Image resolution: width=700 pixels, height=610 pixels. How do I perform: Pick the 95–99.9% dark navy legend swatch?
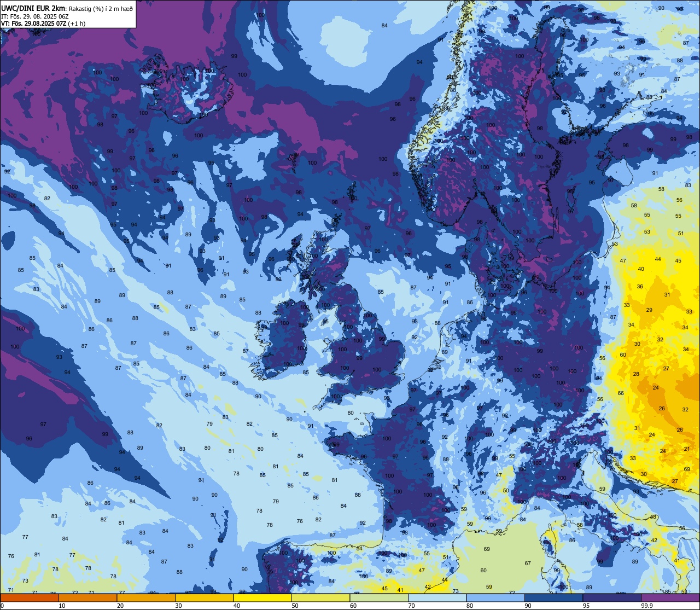612,597
